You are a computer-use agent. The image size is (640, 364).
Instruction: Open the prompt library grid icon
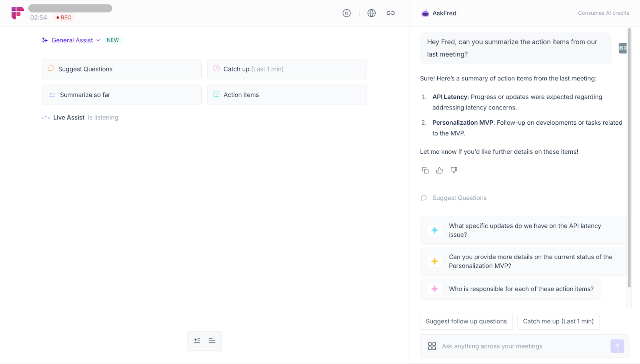pos(432,346)
